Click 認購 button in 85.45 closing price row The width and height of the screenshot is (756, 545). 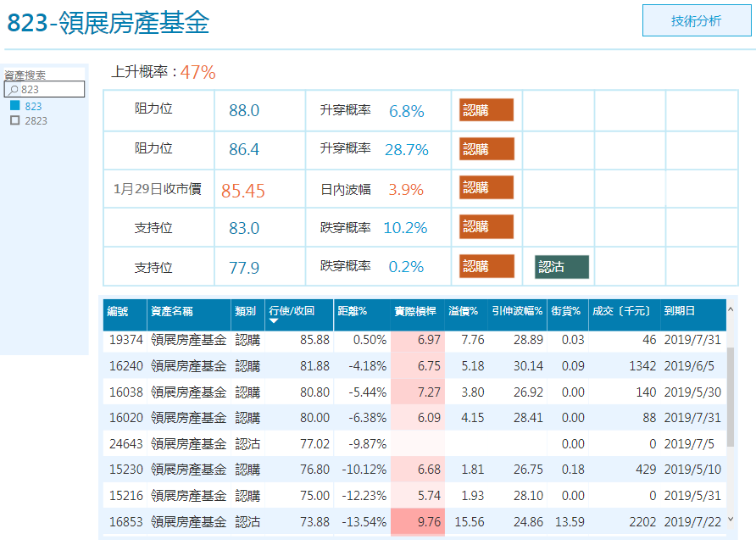(486, 187)
